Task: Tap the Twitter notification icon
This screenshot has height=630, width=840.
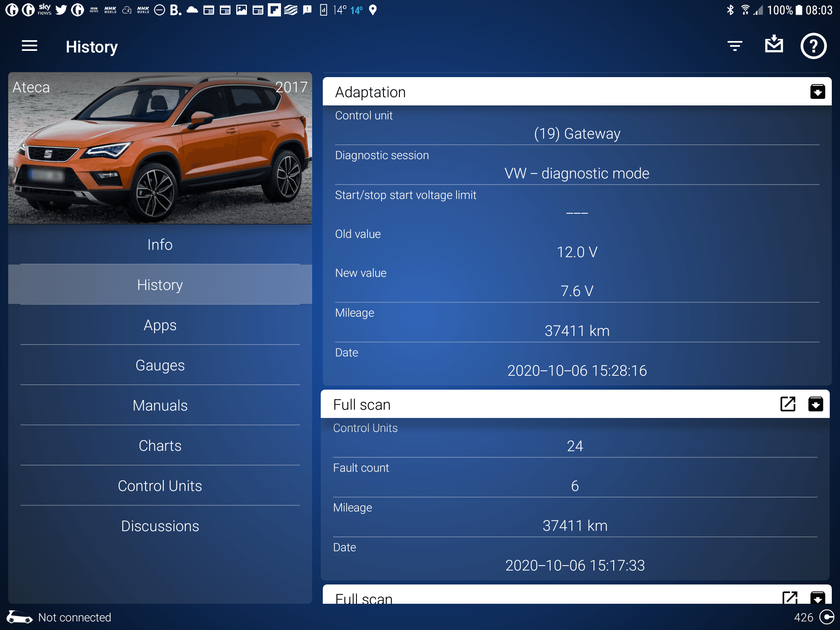Action: coord(61,9)
